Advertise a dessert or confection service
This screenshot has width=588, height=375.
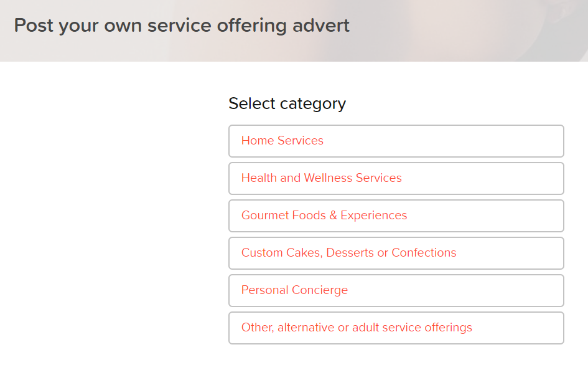396,253
